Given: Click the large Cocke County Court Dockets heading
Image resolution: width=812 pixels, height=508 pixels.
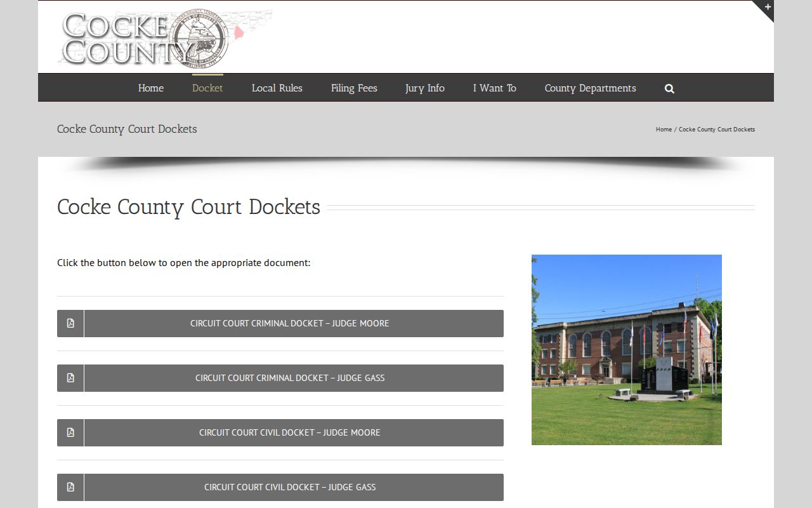Looking at the screenshot, I should [188, 208].
